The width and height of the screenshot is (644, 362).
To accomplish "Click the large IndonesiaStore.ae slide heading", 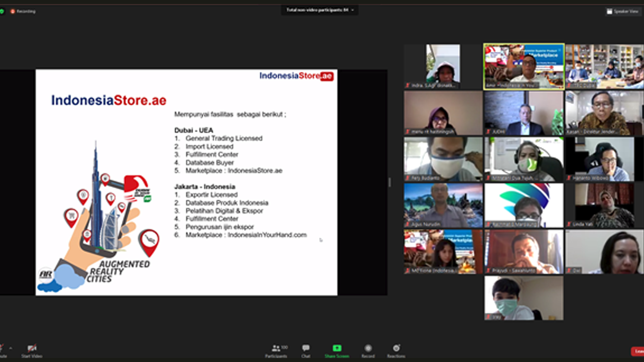I will pyautogui.click(x=109, y=100).
